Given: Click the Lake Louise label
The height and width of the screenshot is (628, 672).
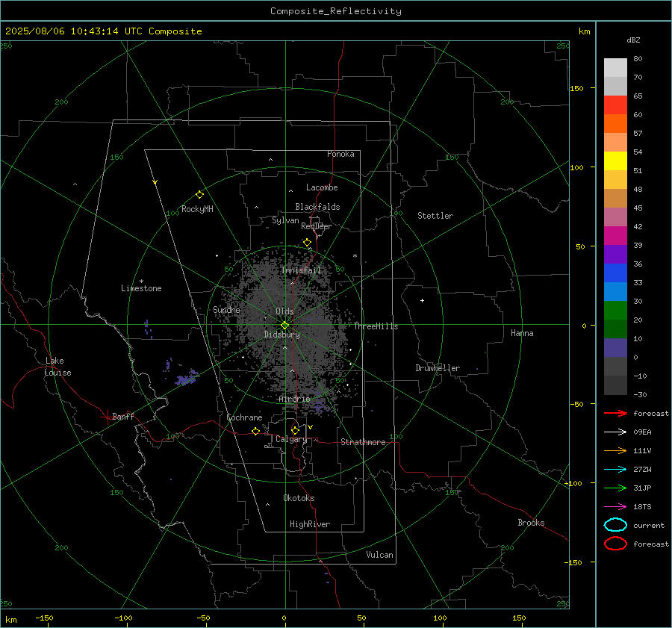Looking at the screenshot, I should click(x=57, y=367).
